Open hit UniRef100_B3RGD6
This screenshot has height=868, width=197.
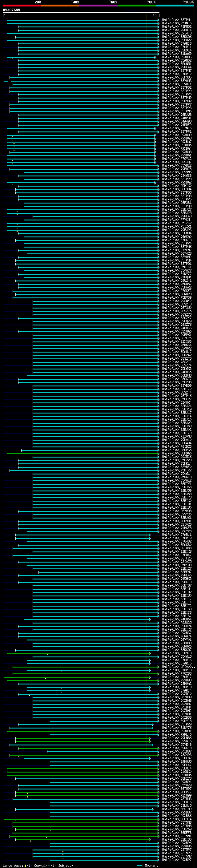click(176, 37)
